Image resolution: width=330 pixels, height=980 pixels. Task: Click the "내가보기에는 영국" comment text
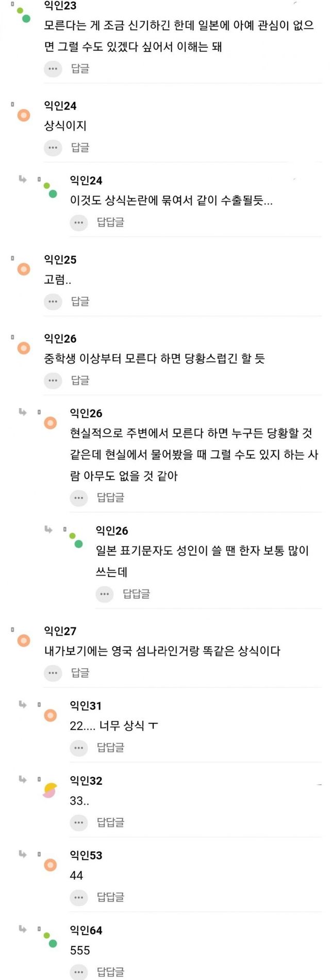coord(162,651)
